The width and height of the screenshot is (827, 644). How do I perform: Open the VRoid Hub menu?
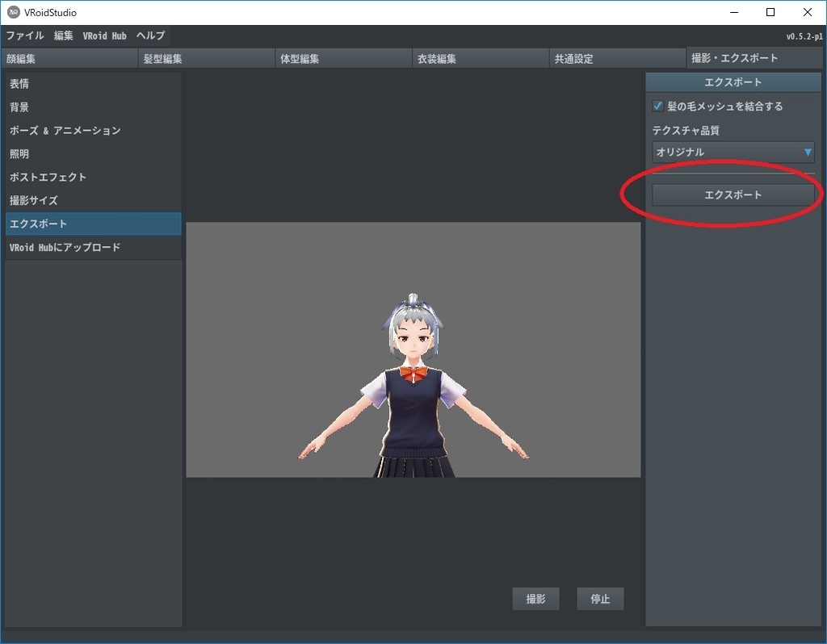[x=104, y=36]
